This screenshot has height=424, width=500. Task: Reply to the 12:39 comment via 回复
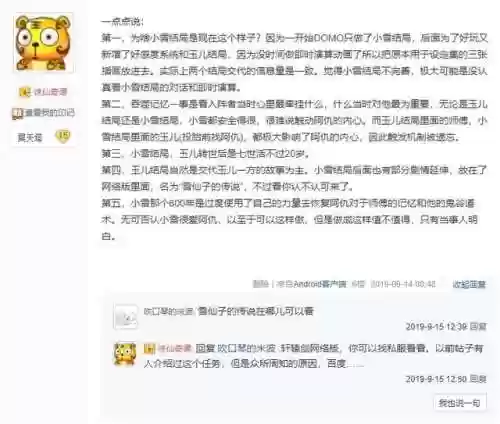click(478, 326)
